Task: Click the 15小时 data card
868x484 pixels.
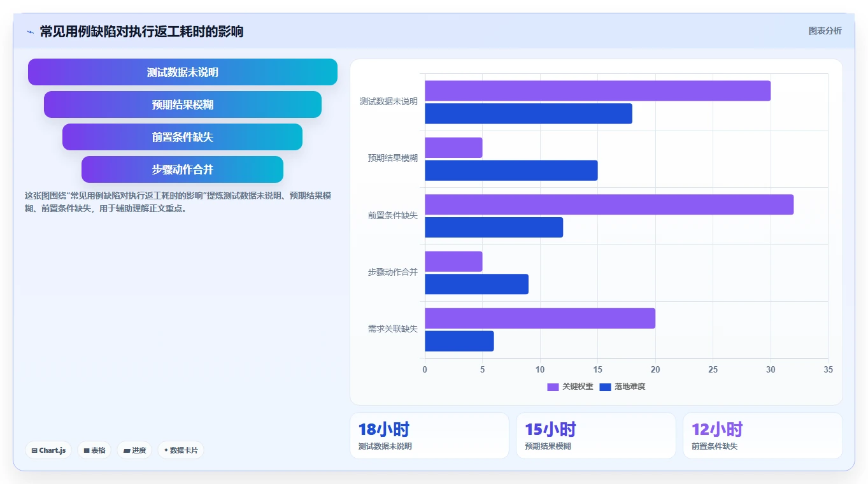Action: click(596, 436)
